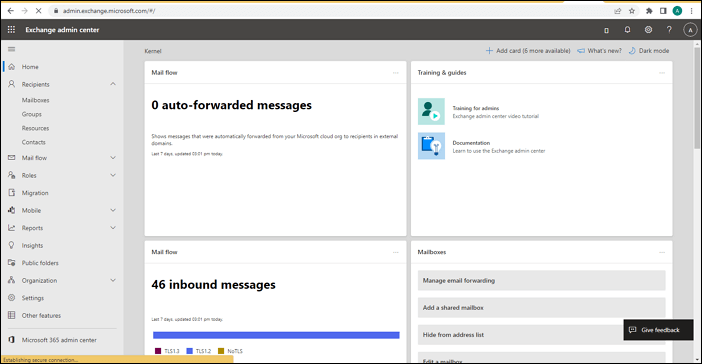Bookmark page with browser star icon

point(632,11)
